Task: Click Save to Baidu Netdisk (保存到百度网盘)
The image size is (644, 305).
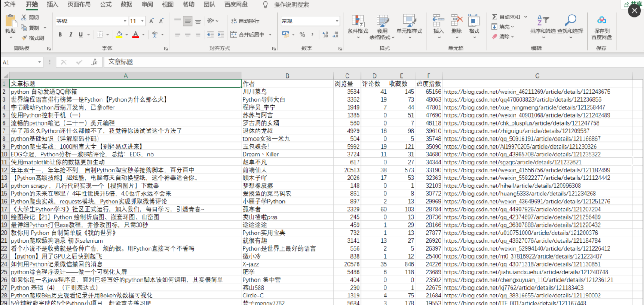Action: tap(602, 27)
